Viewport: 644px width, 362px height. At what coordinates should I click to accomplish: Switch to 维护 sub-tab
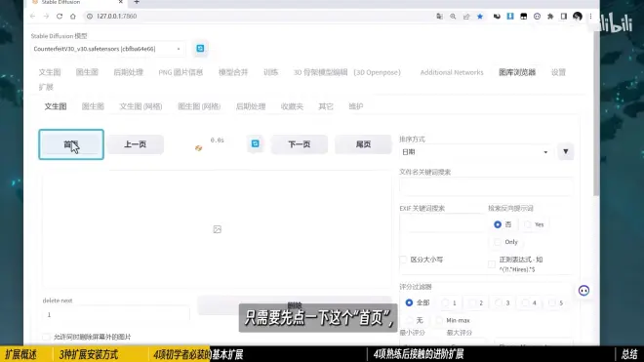pyautogui.click(x=356, y=106)
